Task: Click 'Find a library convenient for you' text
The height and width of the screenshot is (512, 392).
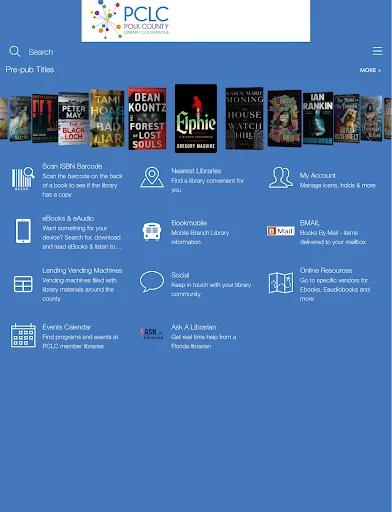Action: click(207, 185)
